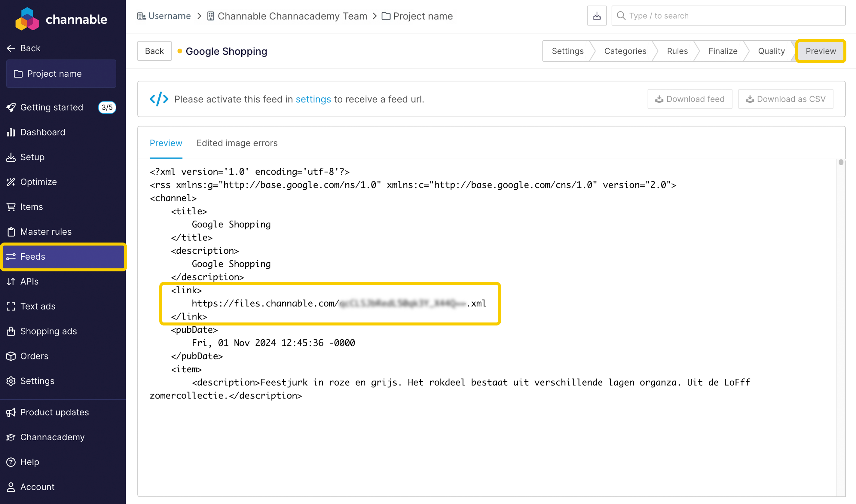Focus the Type / to search field
This screenshot has height=504, width=856.
(728, 16)
